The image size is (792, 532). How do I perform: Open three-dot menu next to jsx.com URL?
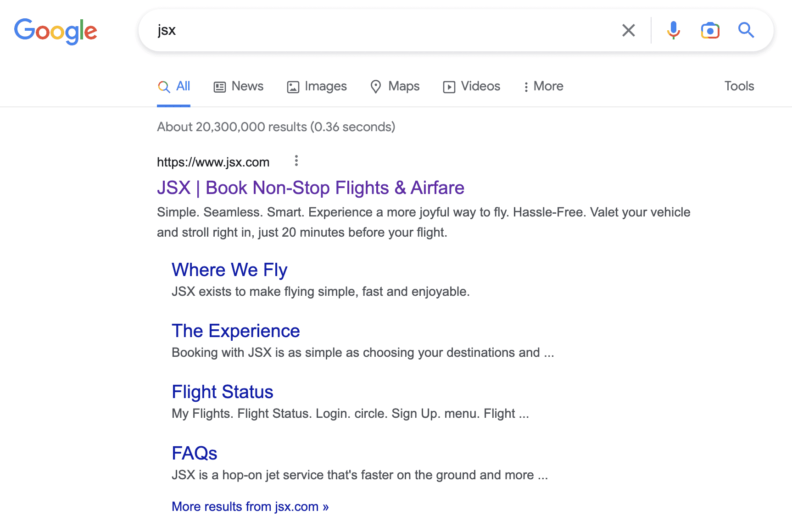coord(296,161)
